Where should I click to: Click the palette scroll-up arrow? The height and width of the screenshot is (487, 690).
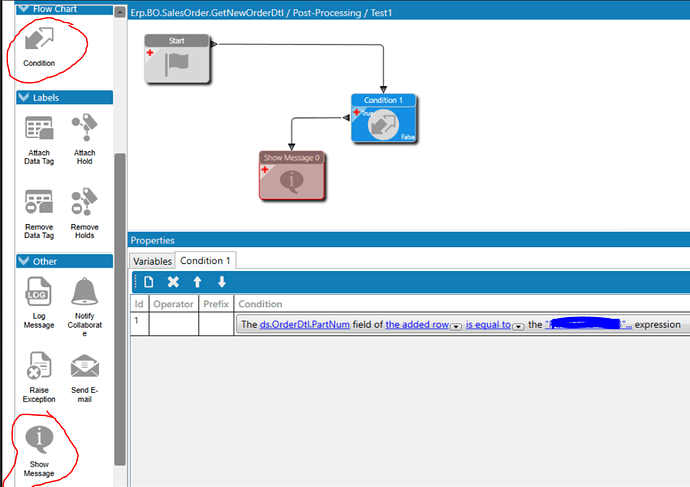tap(119, 12)
